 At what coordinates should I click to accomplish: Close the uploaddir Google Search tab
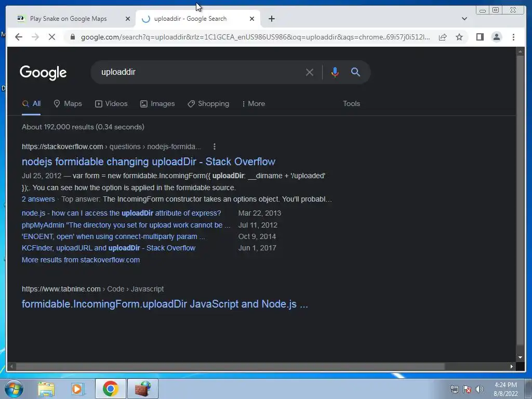pos(252,19)
